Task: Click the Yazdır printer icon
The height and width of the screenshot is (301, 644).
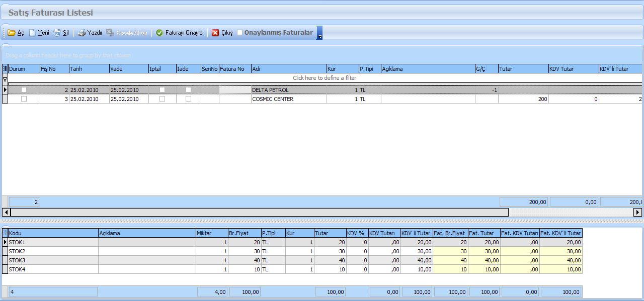Action: pos(82,33)
